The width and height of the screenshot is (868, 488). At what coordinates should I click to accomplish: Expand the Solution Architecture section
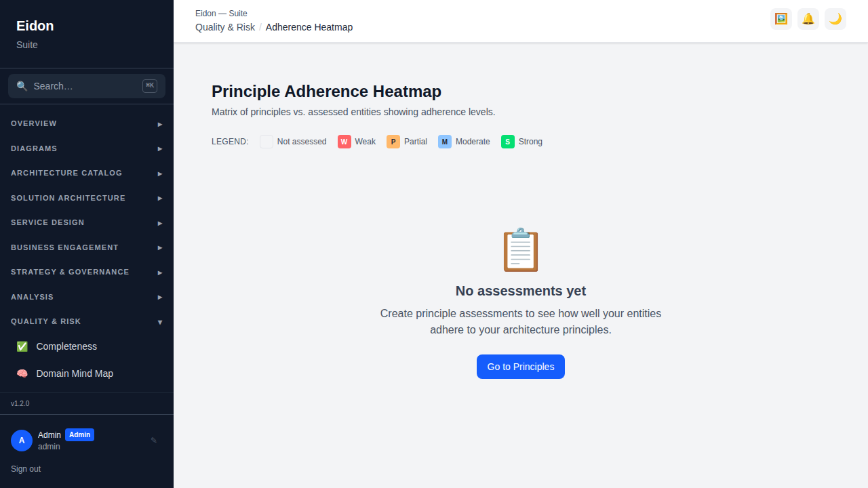[x=87, y=198]
